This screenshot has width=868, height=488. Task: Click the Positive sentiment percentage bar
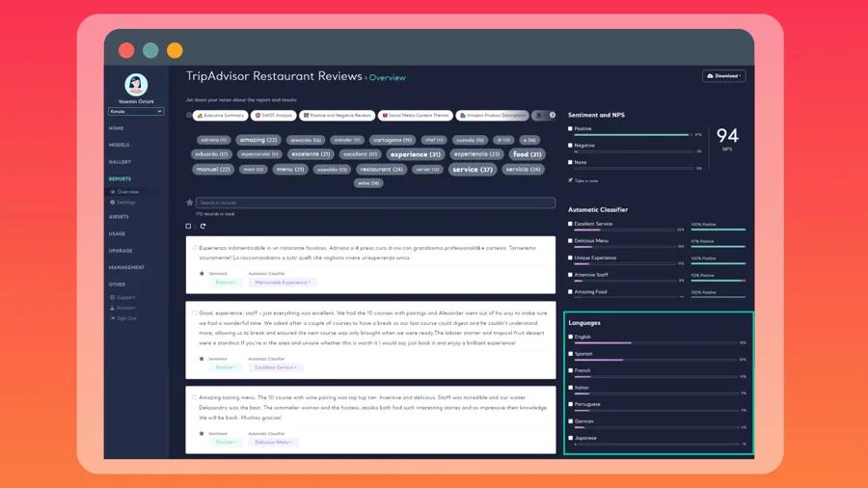click(633, 134)
